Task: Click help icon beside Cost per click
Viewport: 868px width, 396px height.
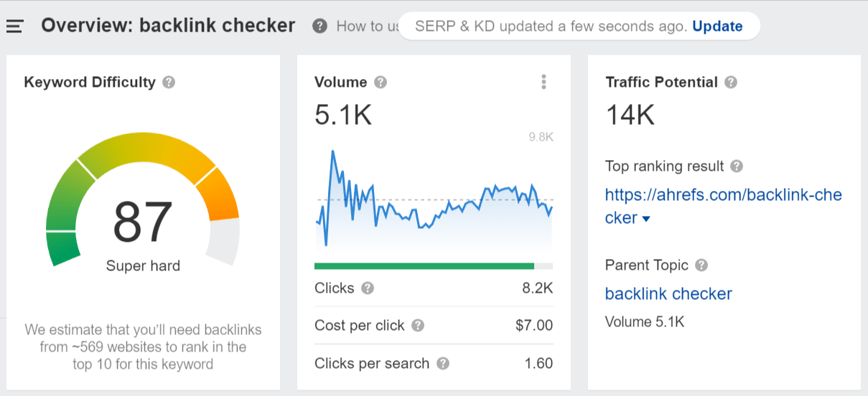Action: click(418, 326)
